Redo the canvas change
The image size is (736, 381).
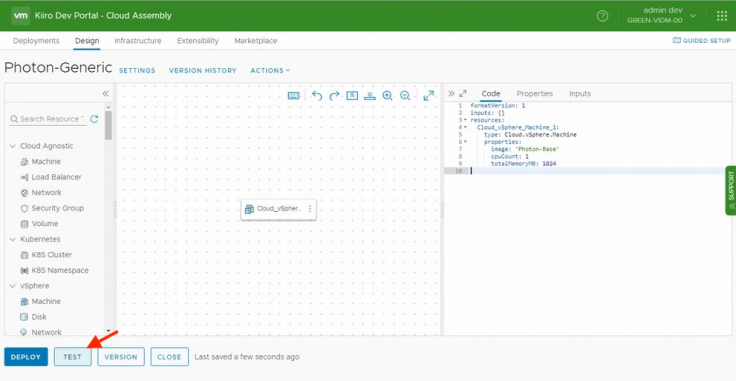334,96
